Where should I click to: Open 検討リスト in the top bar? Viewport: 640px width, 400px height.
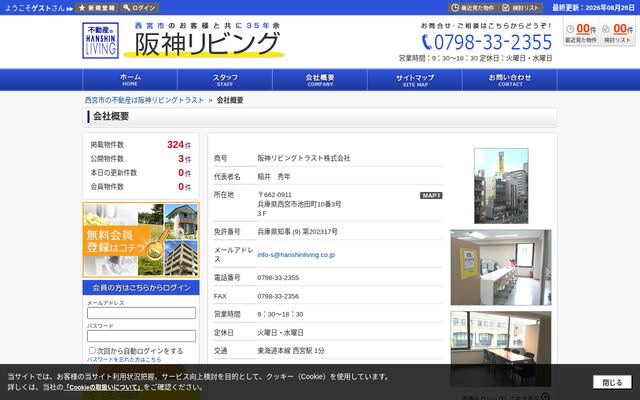tap(521, 8)
